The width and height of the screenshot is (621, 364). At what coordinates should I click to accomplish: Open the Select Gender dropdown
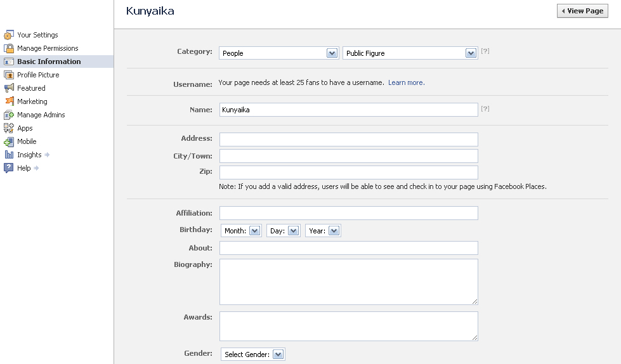[x=253, y=354]
